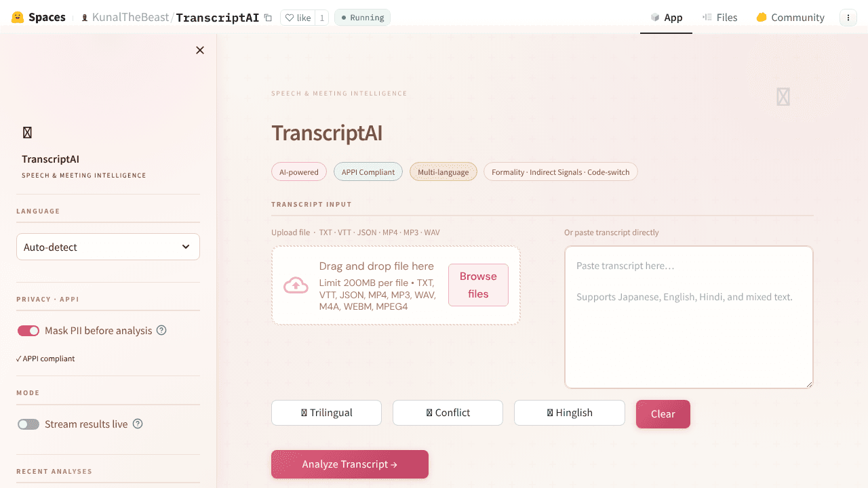
Task: Click the help icon next to Stream results
Action: click(138, 424)
